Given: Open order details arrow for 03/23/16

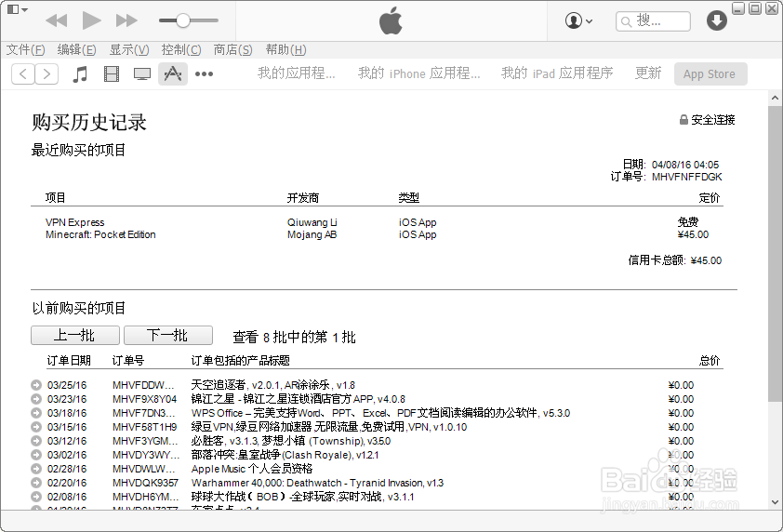Looking at the screenshot, I should pos(35,399).
